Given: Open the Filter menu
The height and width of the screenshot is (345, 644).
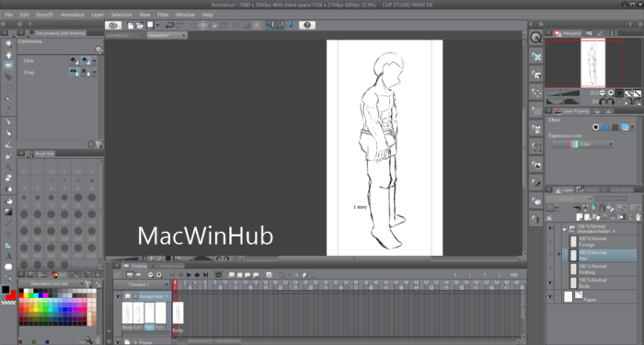Looking at the screenshot, I should pos(163,15).
